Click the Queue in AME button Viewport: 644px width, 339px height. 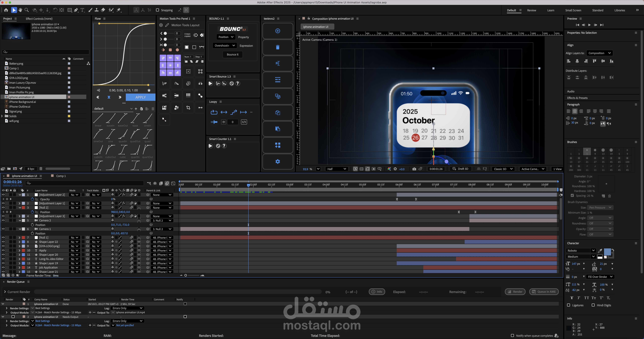click(x=544, y=292)
